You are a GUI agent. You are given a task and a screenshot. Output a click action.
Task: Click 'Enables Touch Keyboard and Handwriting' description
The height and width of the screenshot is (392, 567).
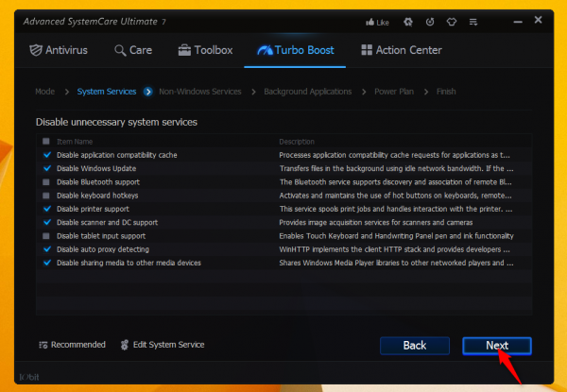(x=396, y=236)
